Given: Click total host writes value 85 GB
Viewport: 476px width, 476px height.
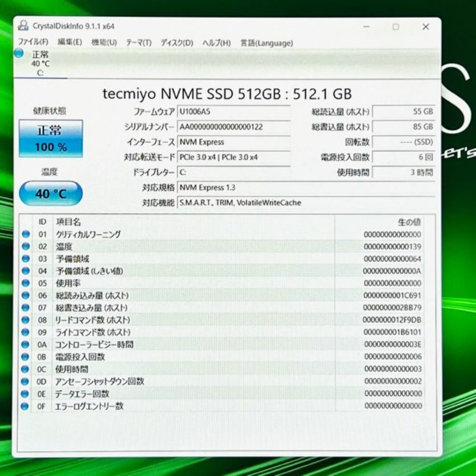Looking at the screenshot, I should point(404,126).
